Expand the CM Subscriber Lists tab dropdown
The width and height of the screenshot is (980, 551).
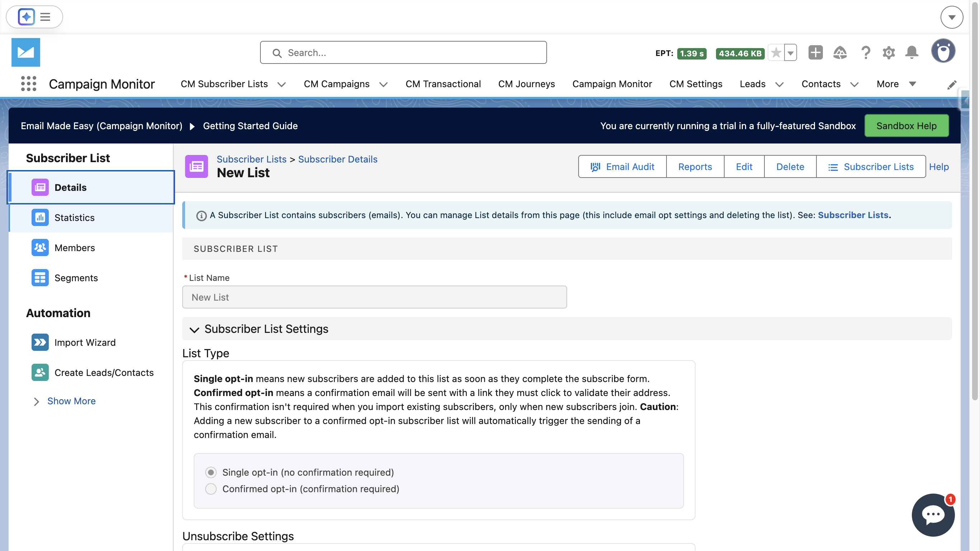point(281,84)
